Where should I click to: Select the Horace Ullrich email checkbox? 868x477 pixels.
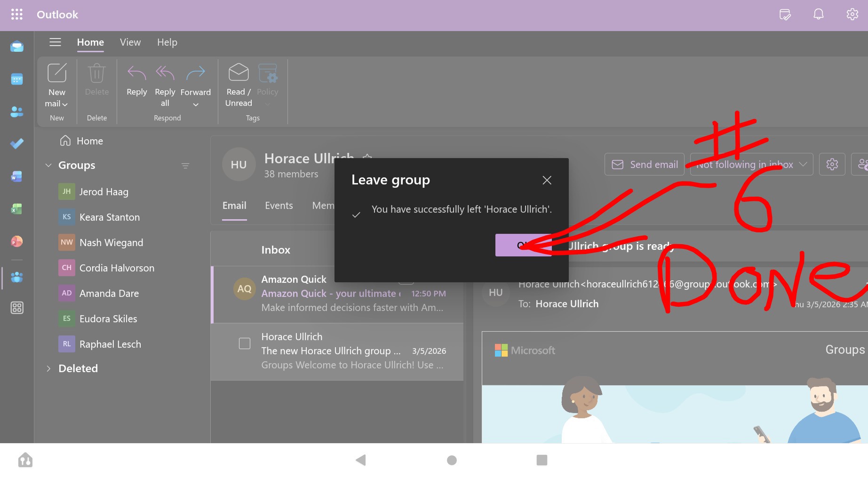click(245, 343)
